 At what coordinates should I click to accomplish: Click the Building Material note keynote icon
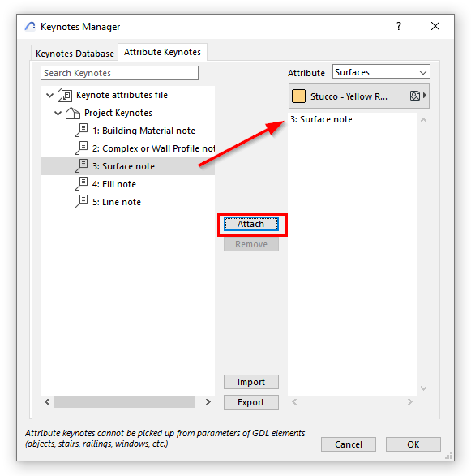click(x=81, y=131)
